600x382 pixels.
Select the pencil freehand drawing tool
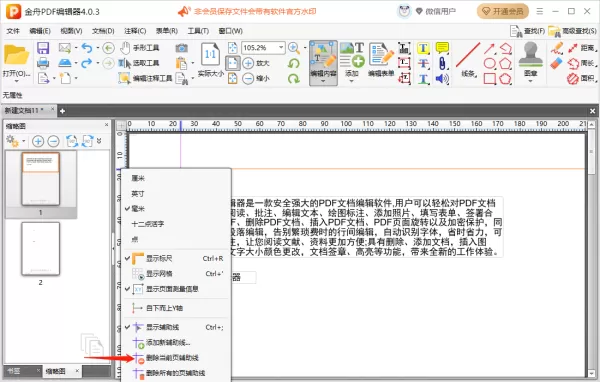coord(557,48)
